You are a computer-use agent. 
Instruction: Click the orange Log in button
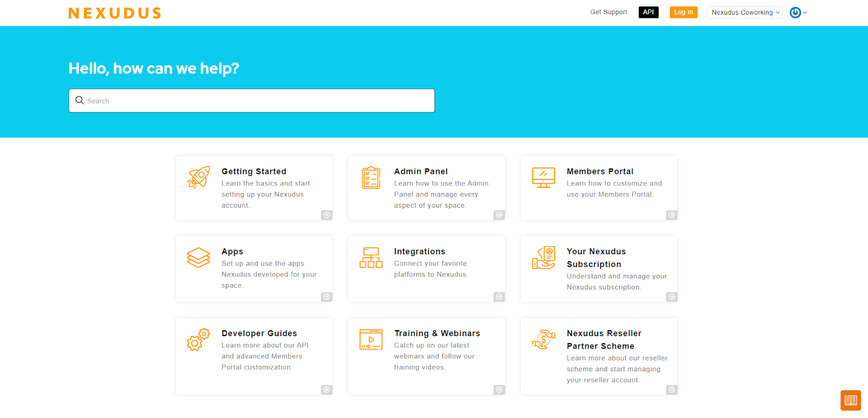click(x=684, y=12)
